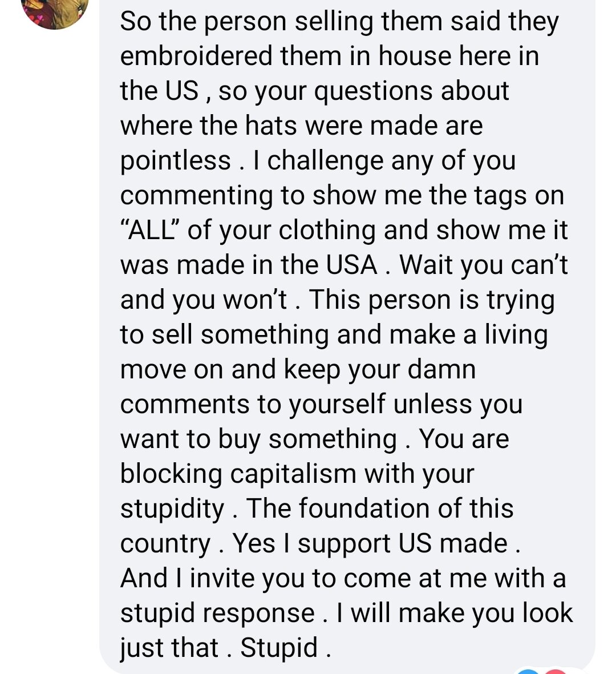Click the word "commenting" in the comment

(197, 195)
